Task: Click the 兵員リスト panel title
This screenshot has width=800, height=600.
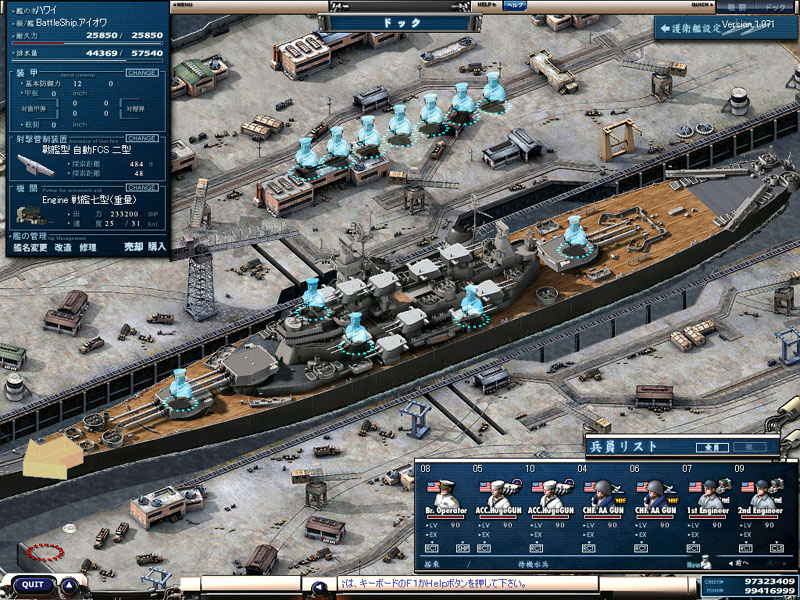Action: (x=623, y=447)
